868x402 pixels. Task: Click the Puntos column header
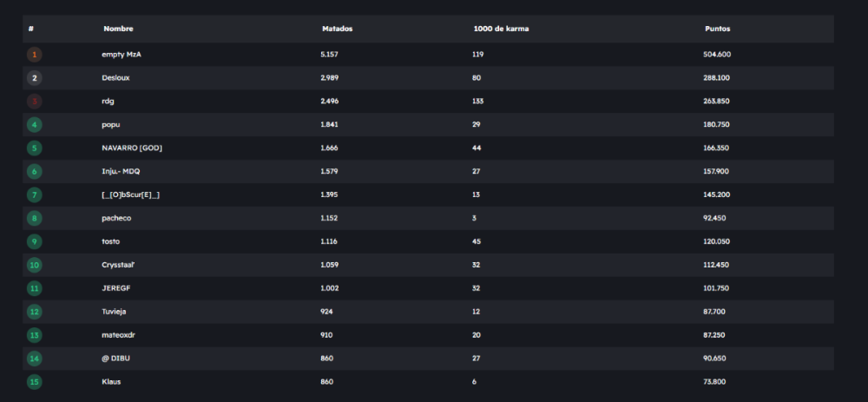(x=717, y=29)
